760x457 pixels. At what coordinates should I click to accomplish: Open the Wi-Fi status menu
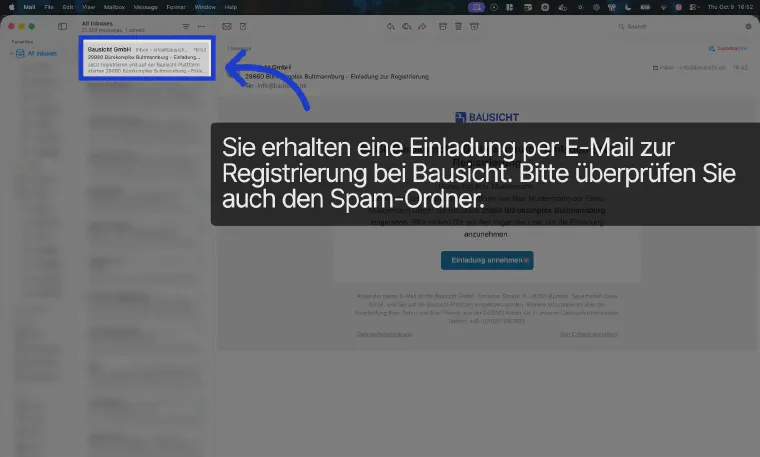click(663, 7)
